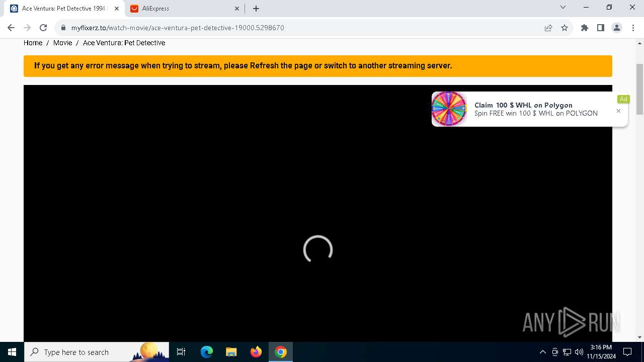Share this page icon in address bar
Screen dimensions: 644x362
pyautogui.click(x=548, y=28)
